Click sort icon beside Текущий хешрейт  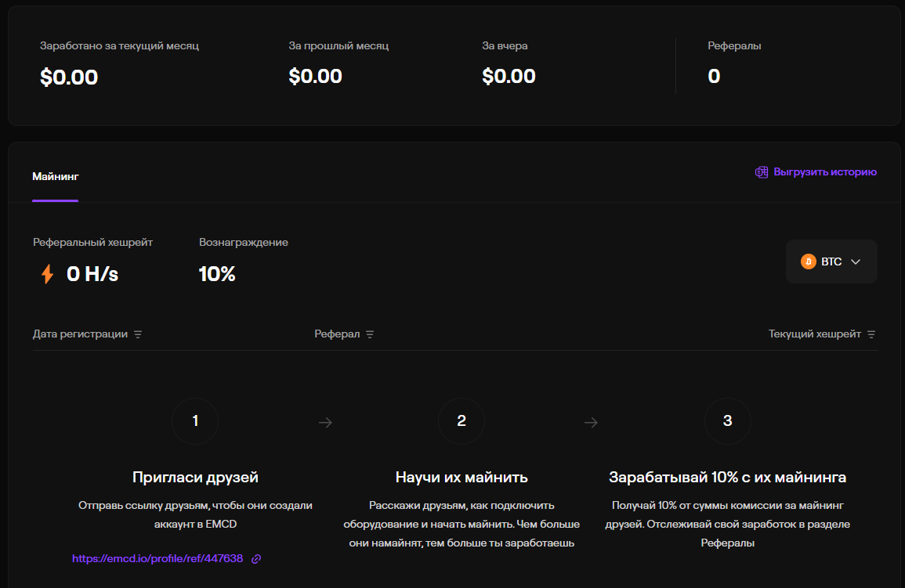point(871,334)
